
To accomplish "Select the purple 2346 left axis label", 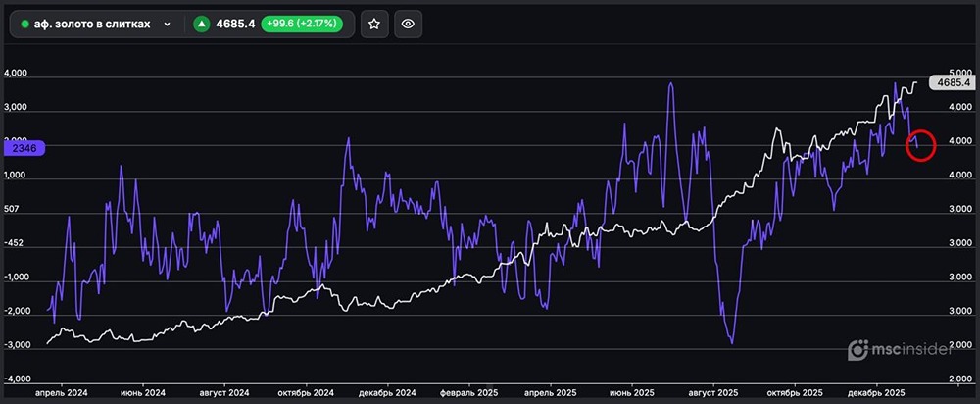I will (x=20, y=147).
